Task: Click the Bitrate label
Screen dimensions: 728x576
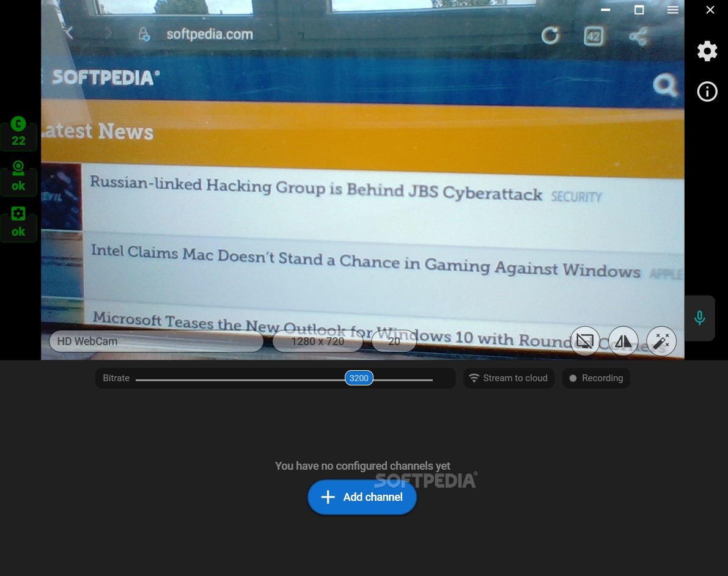Action: [116, 378]
